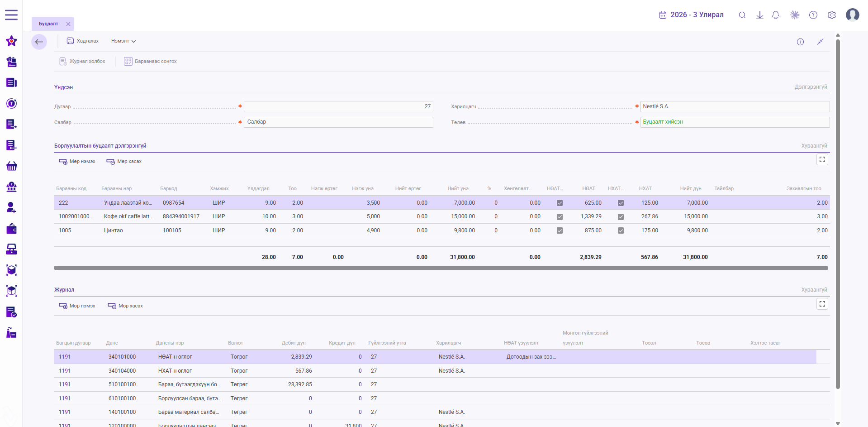This screenshot has height=427, width=868.
Task: Open the settings gear icon
Action: [832, 15]
